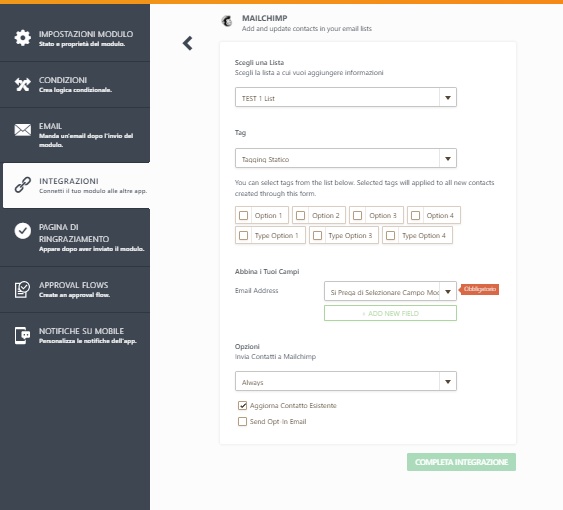Go back using the left chevron arrow
This screenshot has width=563, height=510.
pyautogui.click(x=187, y=43)
